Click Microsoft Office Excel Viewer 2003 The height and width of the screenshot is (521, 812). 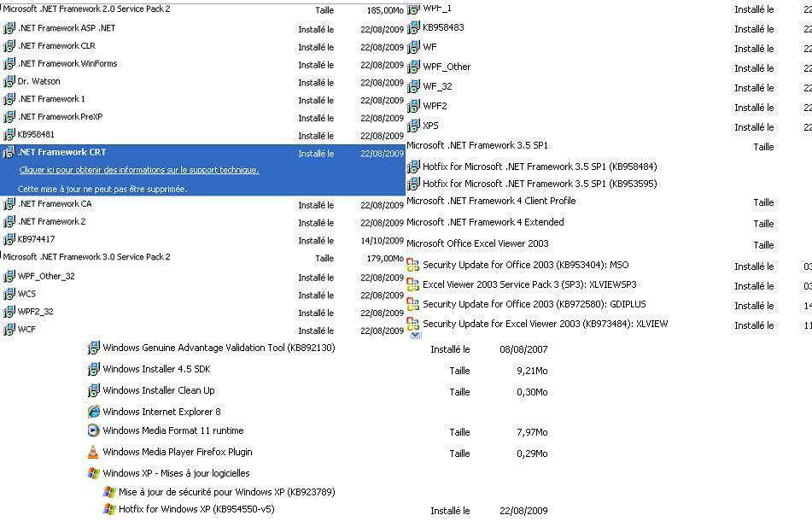477,243
